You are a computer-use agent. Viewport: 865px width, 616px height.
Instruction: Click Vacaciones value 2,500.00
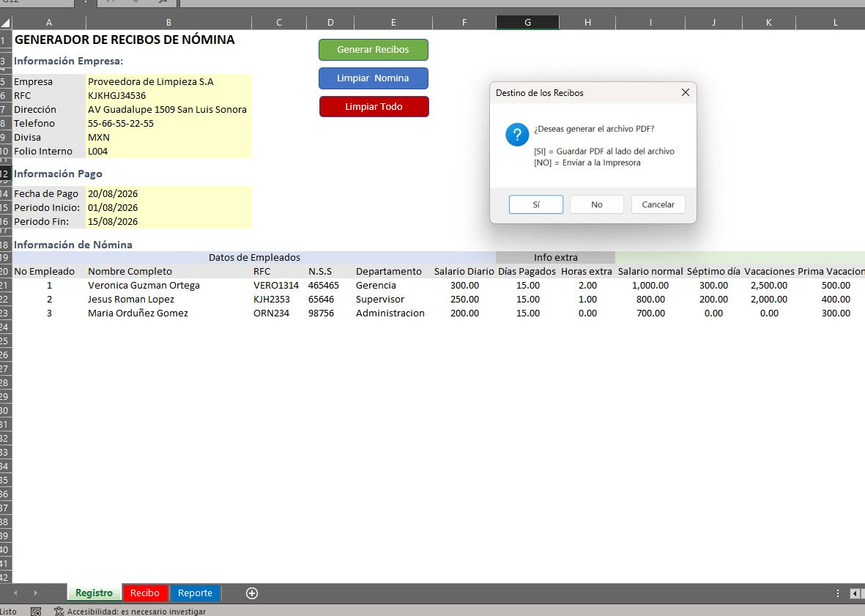[769, 285]
